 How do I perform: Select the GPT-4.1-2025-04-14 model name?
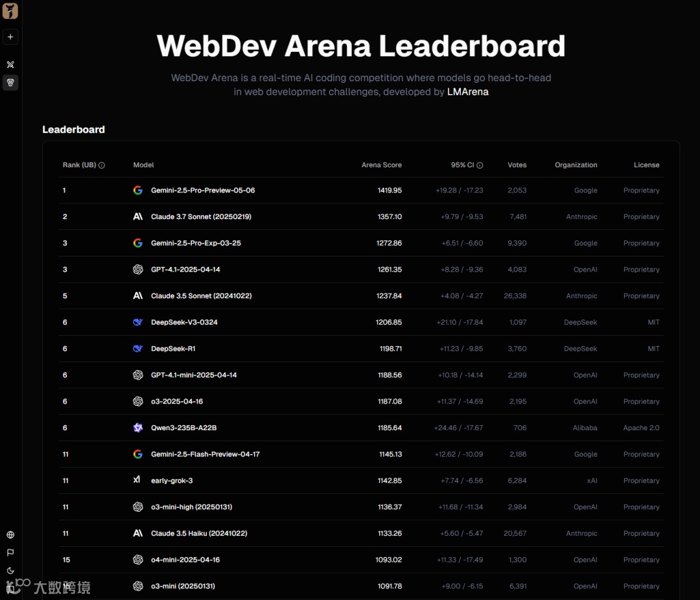click(x=185, y=269)
